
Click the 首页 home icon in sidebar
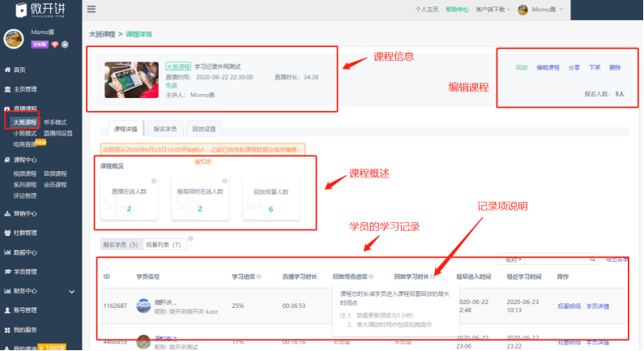(x=8, y=70)
